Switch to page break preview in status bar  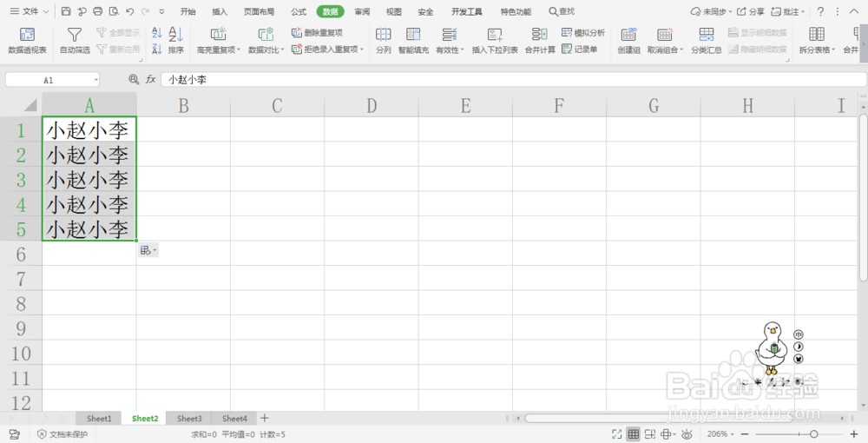click(650, 434)
